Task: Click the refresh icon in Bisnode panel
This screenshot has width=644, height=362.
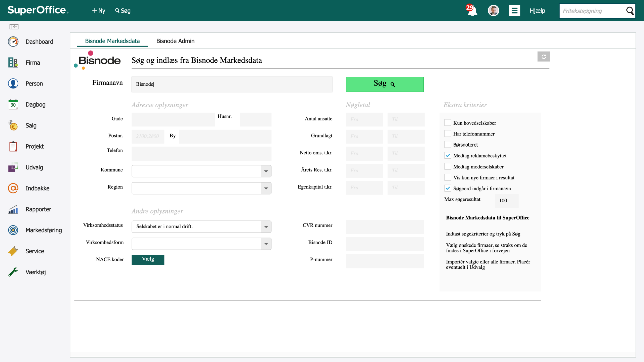Action: coord(544,57)
